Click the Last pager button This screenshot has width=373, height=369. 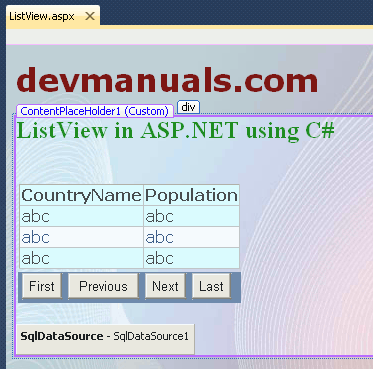(211, 286)
